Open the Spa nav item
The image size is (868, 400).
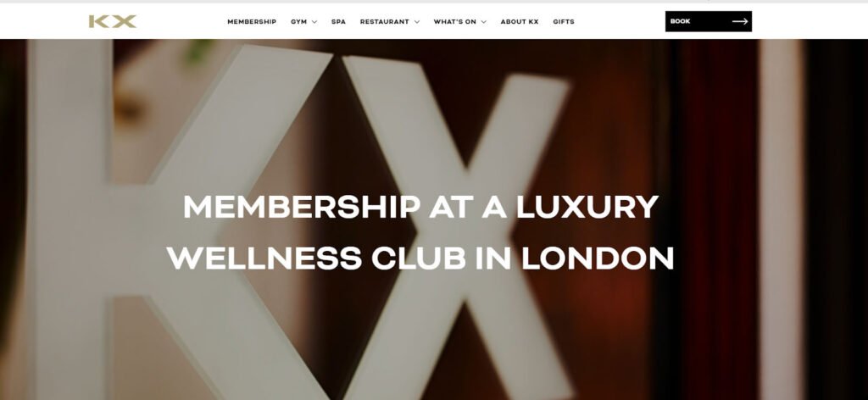tap(338, 21)
